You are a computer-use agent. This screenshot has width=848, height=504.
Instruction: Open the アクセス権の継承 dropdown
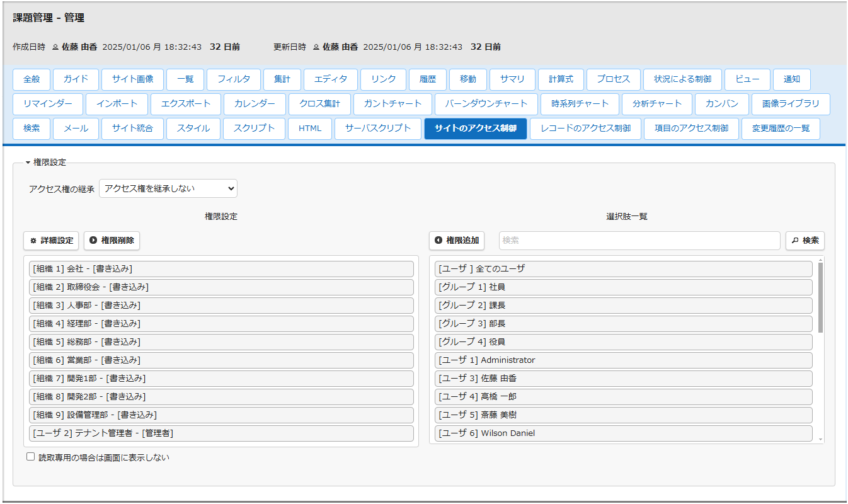click(x=168, y=188)
